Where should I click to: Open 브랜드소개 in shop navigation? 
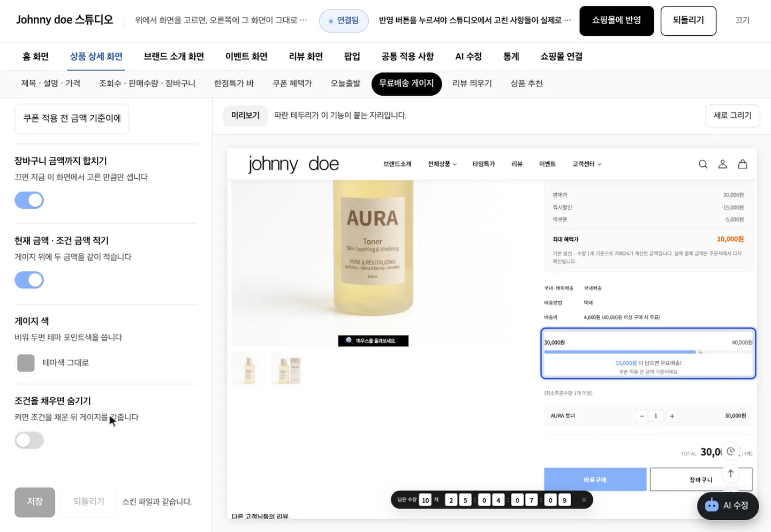(397, 164)
